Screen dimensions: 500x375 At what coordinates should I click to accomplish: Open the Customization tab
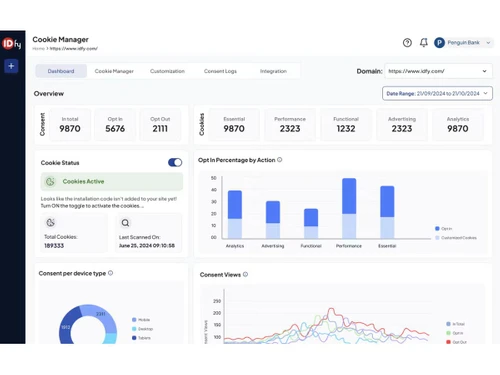click(167, 71)
